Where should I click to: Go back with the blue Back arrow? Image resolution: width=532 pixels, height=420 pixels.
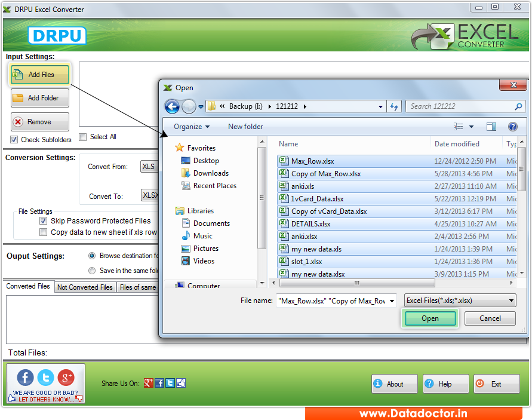pyautogui.click(x=172, y=106)
